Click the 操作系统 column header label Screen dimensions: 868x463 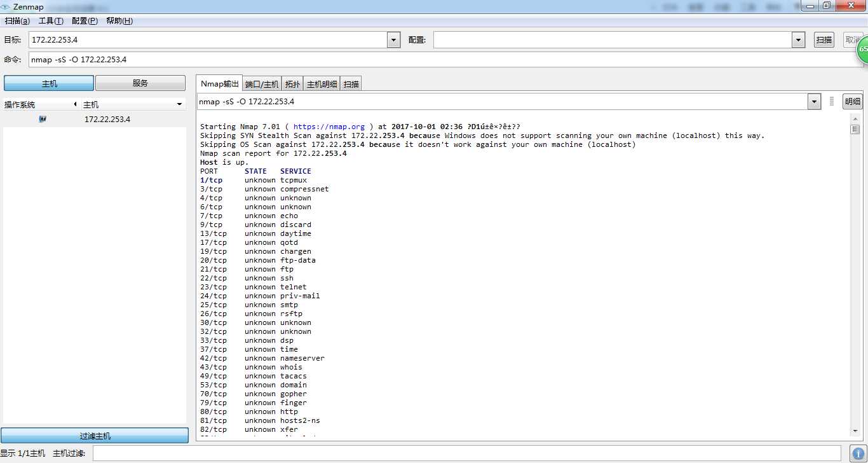pos(20,104)
